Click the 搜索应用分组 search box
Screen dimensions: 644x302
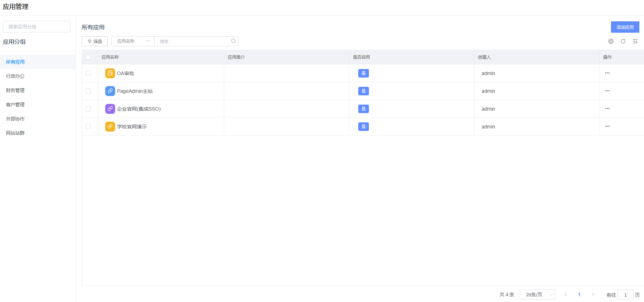pos(37,27)
